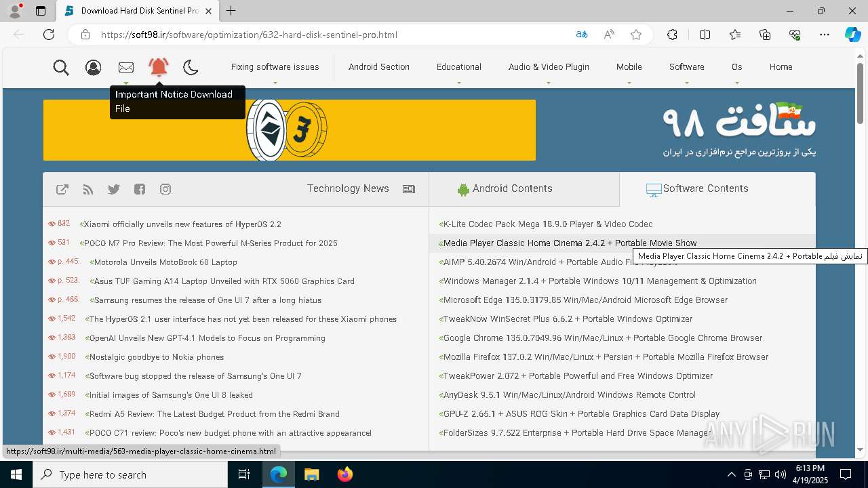Open Nostalgic goodbye to Nokia phones link
868x488 pixels.
[x=157, y=357]
